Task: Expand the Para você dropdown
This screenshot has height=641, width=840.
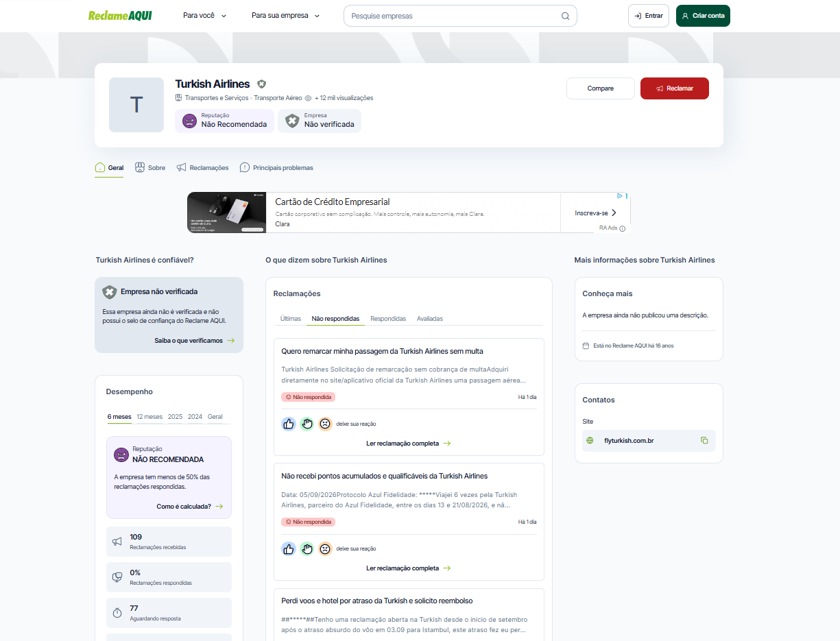Action: click(204, 16)
